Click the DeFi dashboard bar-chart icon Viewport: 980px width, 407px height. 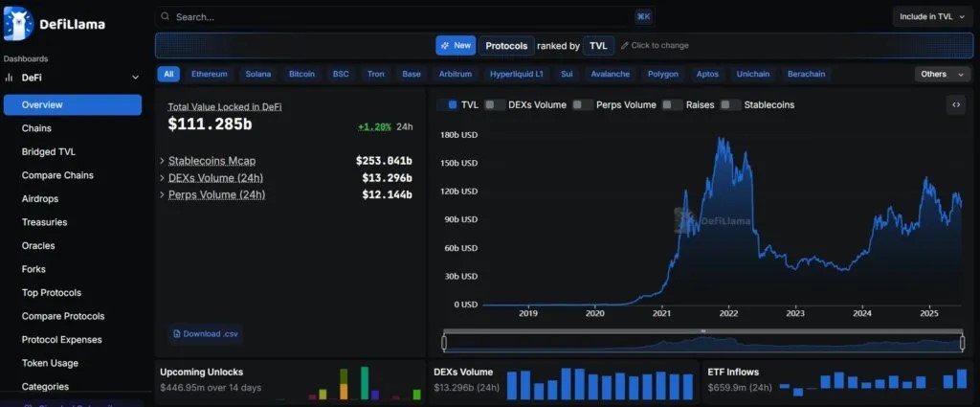tap(9, 78)
